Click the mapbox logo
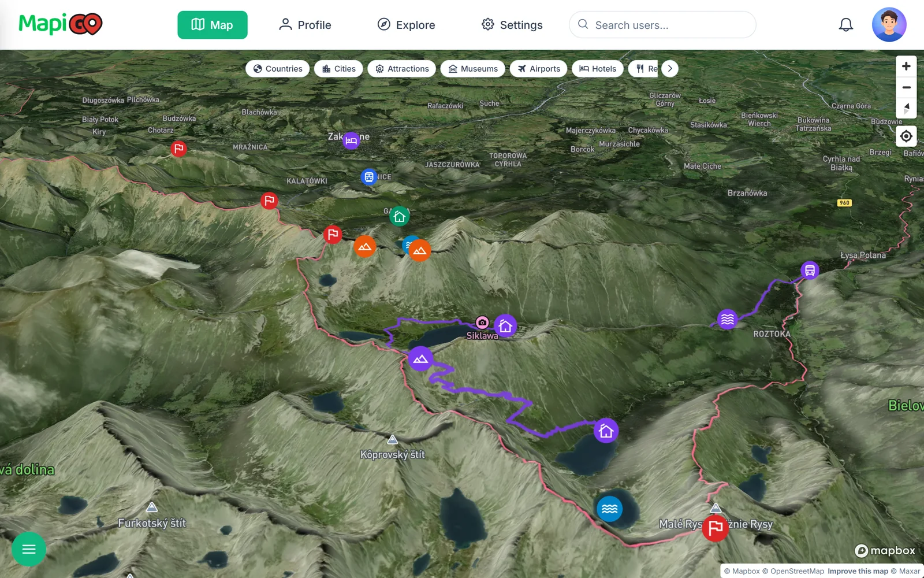The height and width of the screenshot is (578, 924). tap(885, 550)
